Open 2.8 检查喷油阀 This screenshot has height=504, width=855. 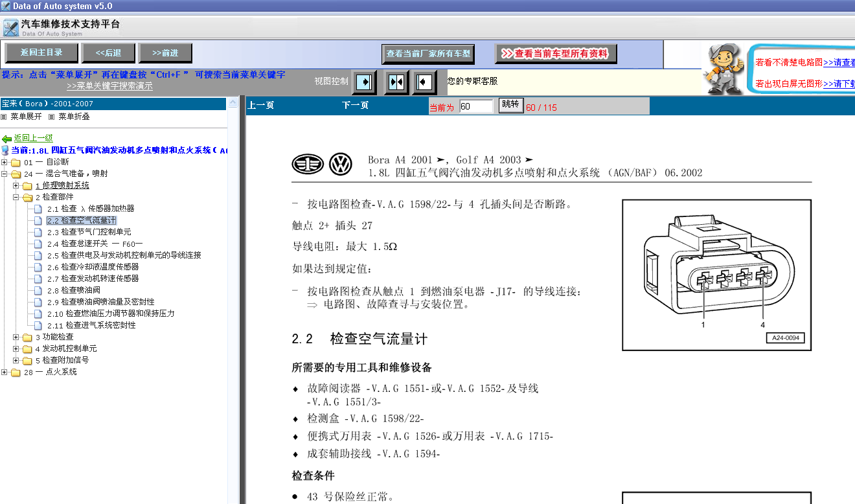[x=74, y=290]
